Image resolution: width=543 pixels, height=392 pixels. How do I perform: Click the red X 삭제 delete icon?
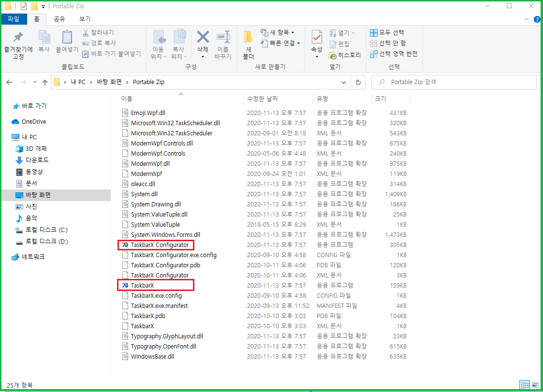click(x=203, y=37)
